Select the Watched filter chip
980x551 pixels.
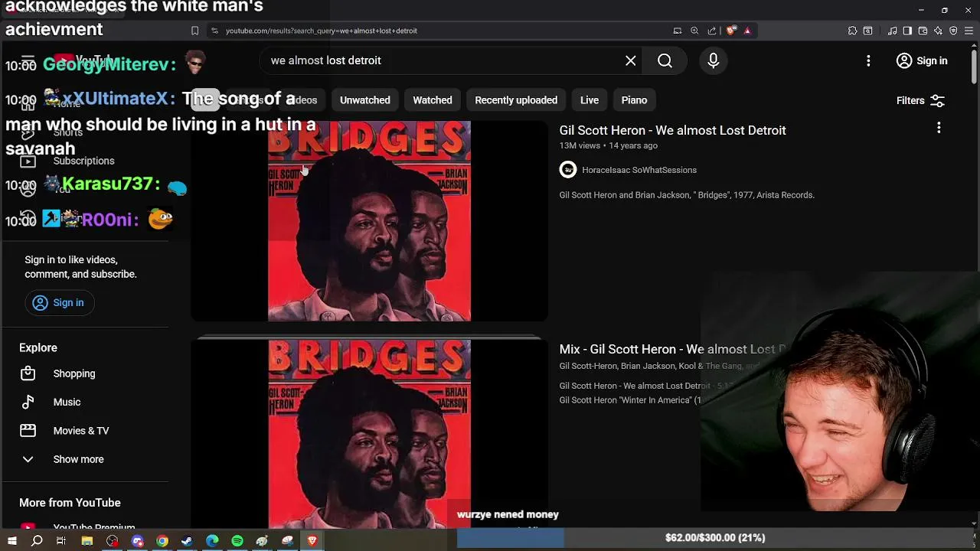pos(433,100)
